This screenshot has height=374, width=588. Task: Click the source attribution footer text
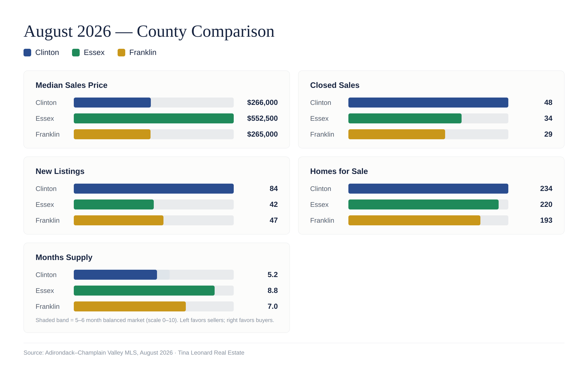[x=134, y=353]
